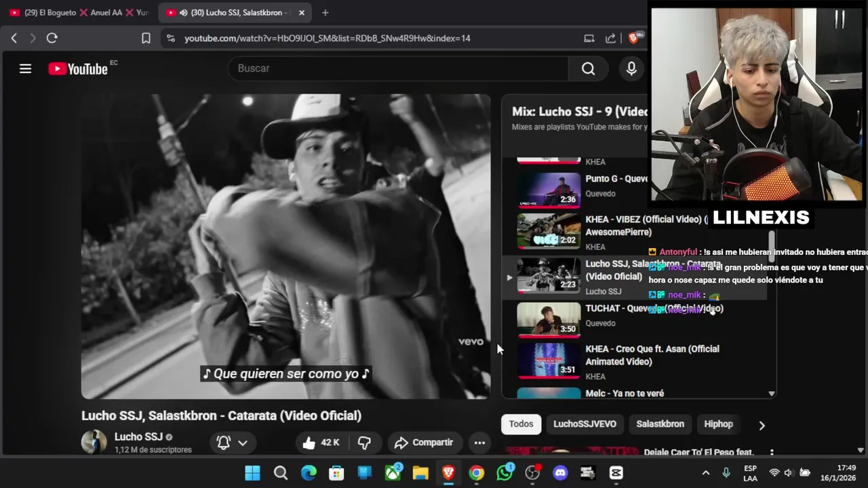
Task: Open options for Dejale Caer To' El Peso
Action: (x=772, y=452)
